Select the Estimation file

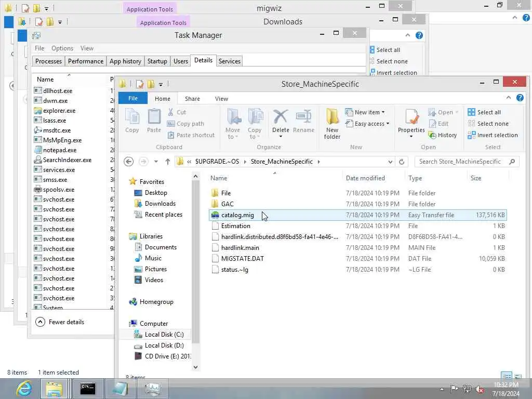pos(358,226)
